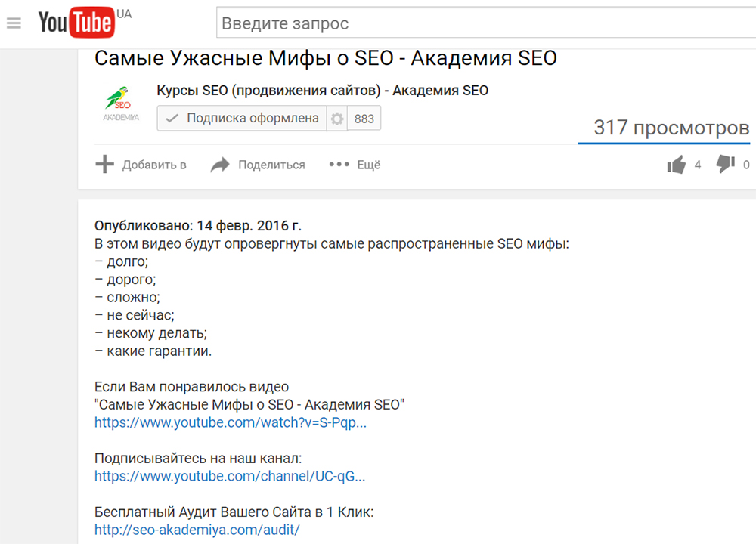Screen dimensions: 756x544
Task: Click the Добавить в label
Action: pyautogui.click(x=154, y=165)
